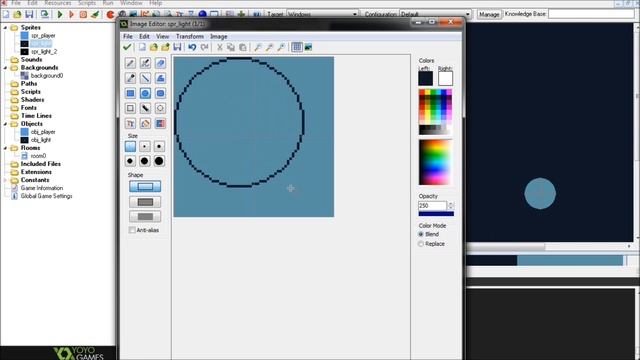Image resolution: width=640 pixels, height=360 pixels.
Task: Select the Polygon drawing tool
Action: point(160,78)
